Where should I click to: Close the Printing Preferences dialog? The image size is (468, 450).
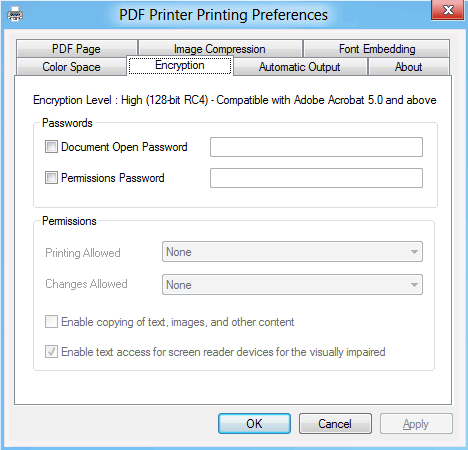point(448,10)
